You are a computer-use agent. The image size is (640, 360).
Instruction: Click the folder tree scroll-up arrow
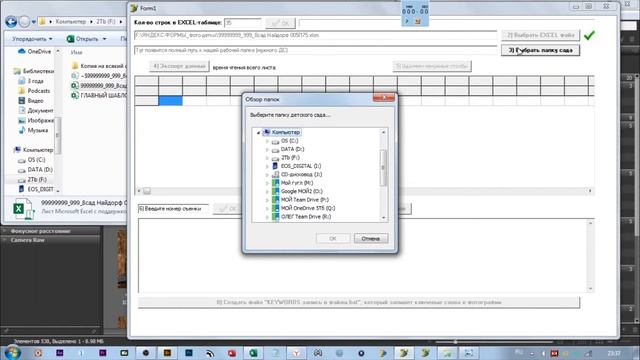pyautogui.click(x=383, y=132)
